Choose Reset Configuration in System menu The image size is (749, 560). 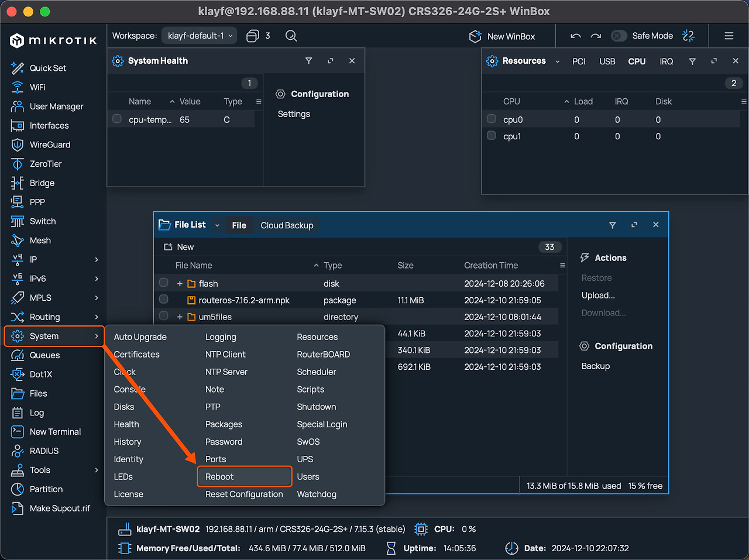pos(244,494)
